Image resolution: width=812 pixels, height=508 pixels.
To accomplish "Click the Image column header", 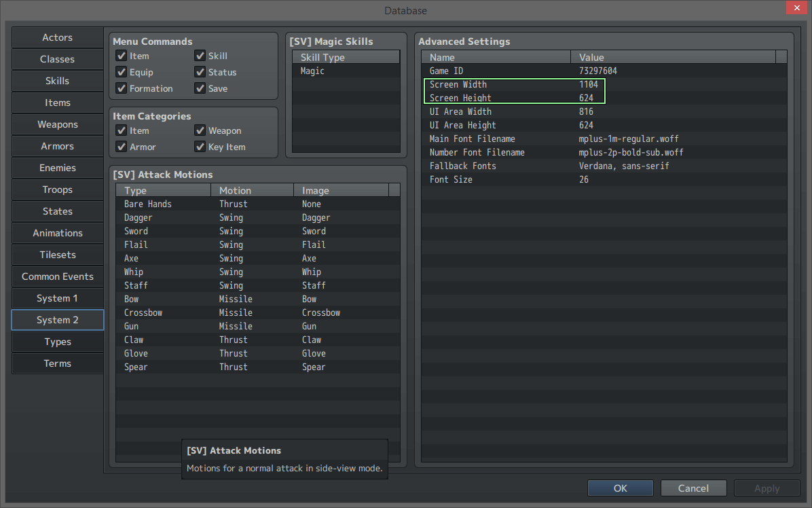I will click(x=342, y=190).
